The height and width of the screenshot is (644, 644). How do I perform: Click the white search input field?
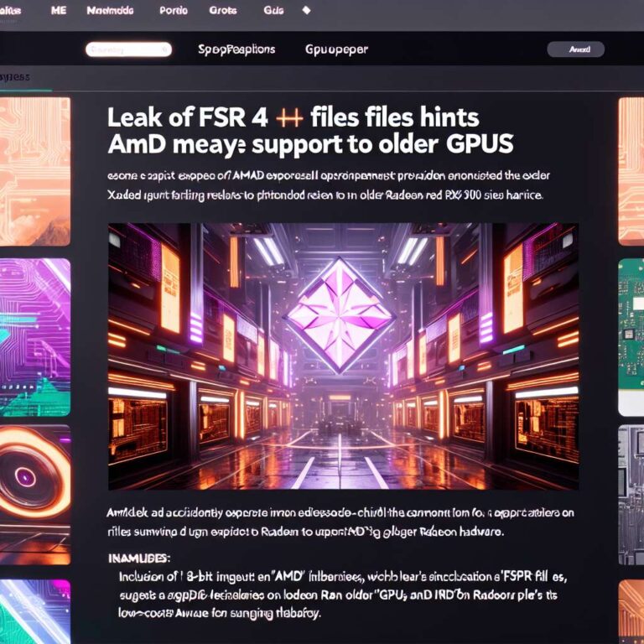tap(128, 50)
